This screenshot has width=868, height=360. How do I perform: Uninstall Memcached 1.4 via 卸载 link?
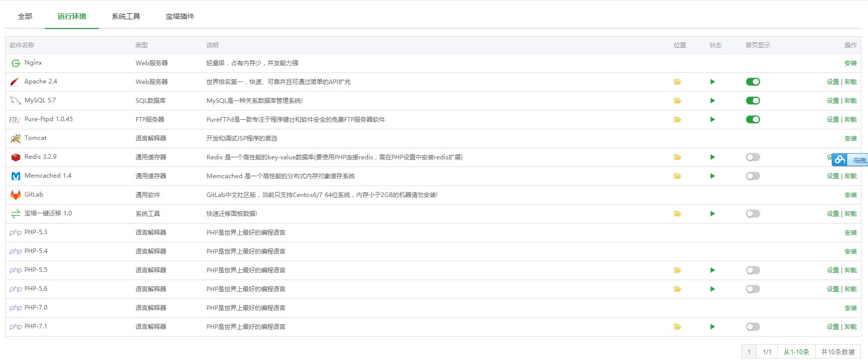(x=851, y=176)
